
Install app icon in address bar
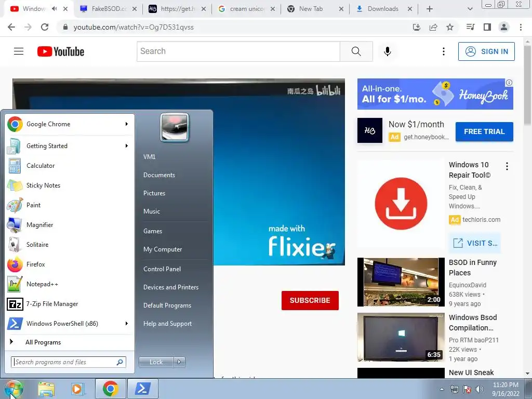click(x=417, y=27)
